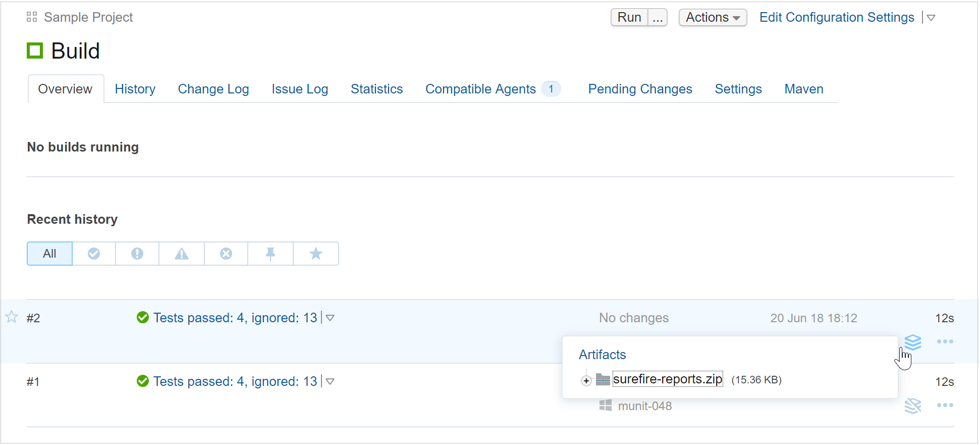Click the custom run ellipsis button

[657, 18]
